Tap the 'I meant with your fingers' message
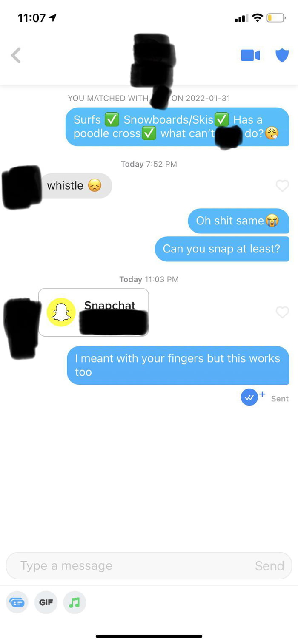Screen dimensions: 298x644 click(x=178, y=365)
